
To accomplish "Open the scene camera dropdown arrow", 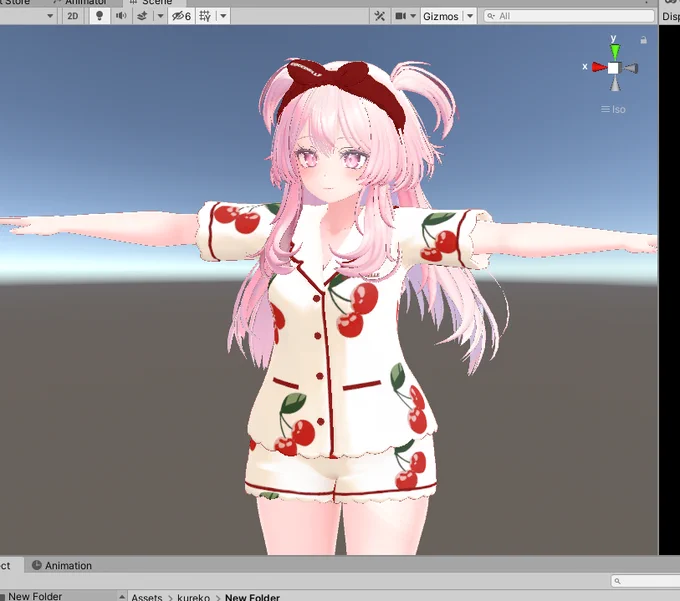I will click(413, 16).
